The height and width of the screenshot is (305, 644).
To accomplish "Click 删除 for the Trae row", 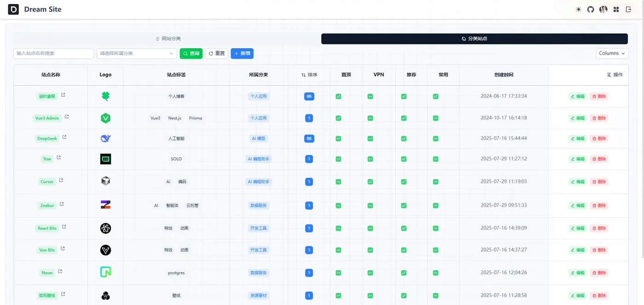I will tap(599, 159).
